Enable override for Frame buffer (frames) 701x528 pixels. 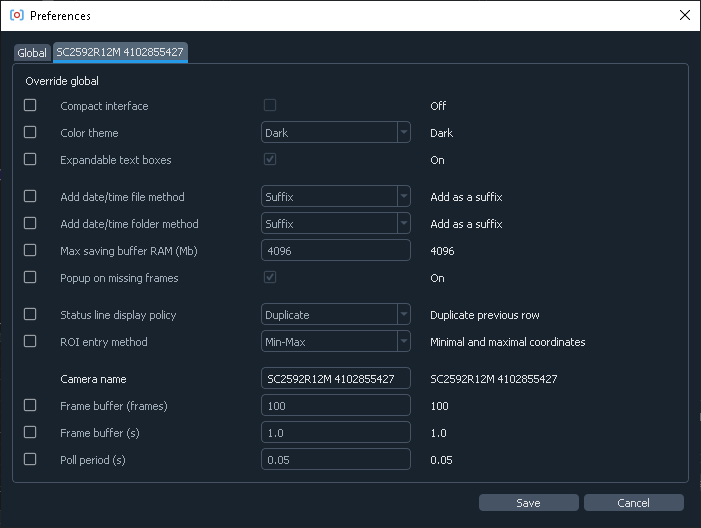click(x=30, y=406)
